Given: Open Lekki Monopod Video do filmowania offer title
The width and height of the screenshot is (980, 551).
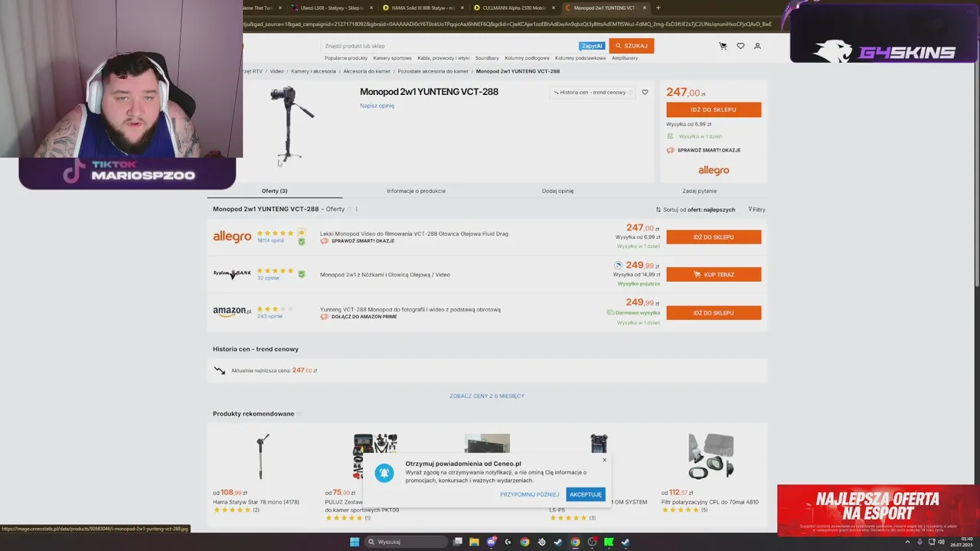Looking at the screenshot, I should [x=413, y=234].
